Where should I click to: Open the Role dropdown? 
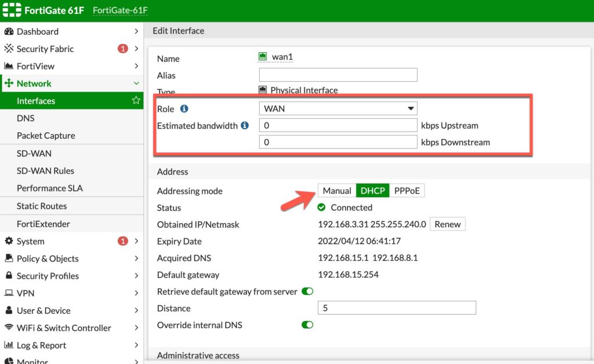[338, 108]
